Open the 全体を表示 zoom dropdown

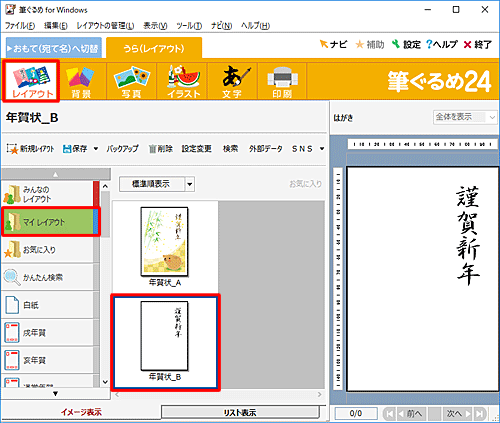tap(465, 117)
